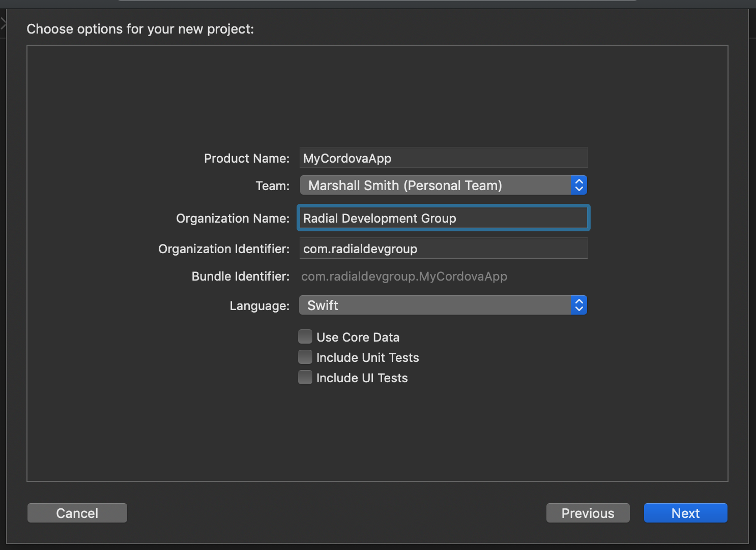Go back with the Previous button
This screenshot has height=550, width=756.
[x=588, y=513]
